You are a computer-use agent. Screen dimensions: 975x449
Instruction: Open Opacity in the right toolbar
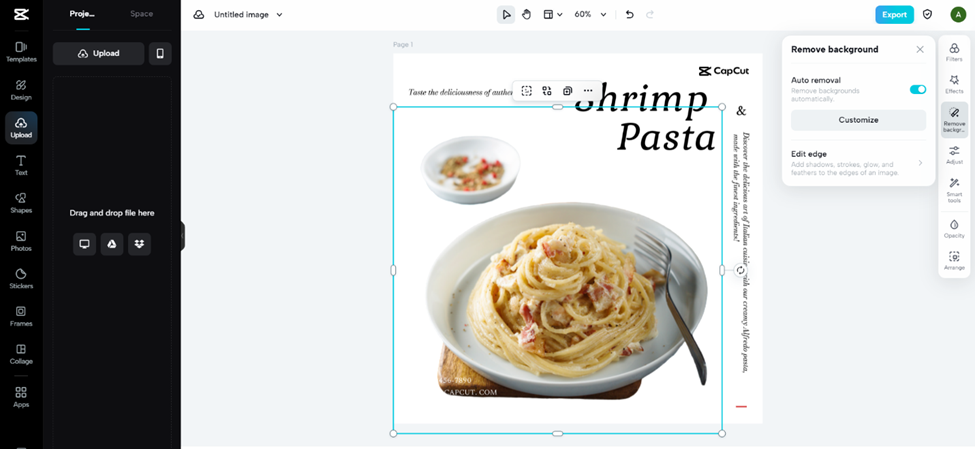pyautogui.click(x=954, y=228)
